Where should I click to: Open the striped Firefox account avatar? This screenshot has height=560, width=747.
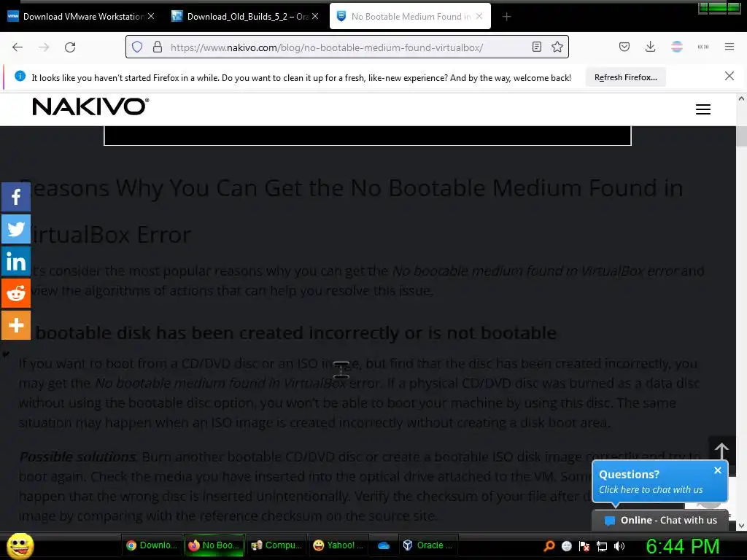click(677, 47)
